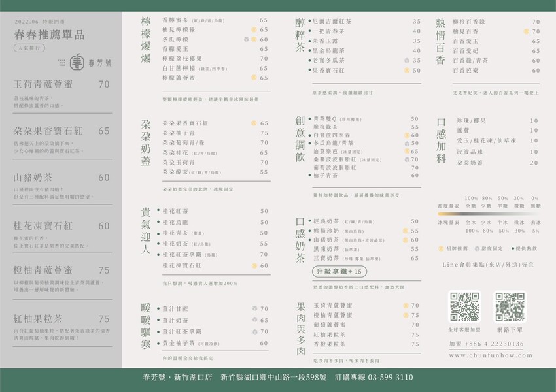This screenshot has height=392, width=556.
Task: Click the 人氣排行 pill tag
Action: click(28, 48)
